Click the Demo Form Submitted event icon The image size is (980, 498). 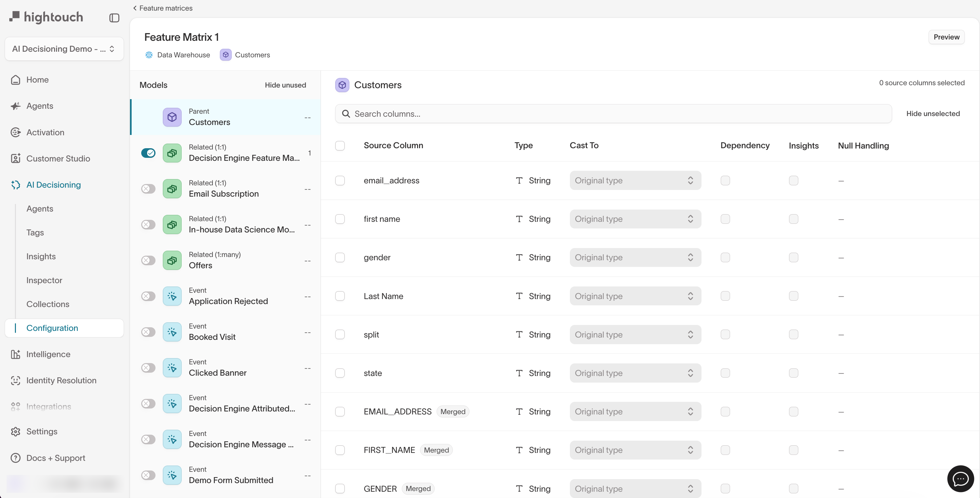pos(172,475)
